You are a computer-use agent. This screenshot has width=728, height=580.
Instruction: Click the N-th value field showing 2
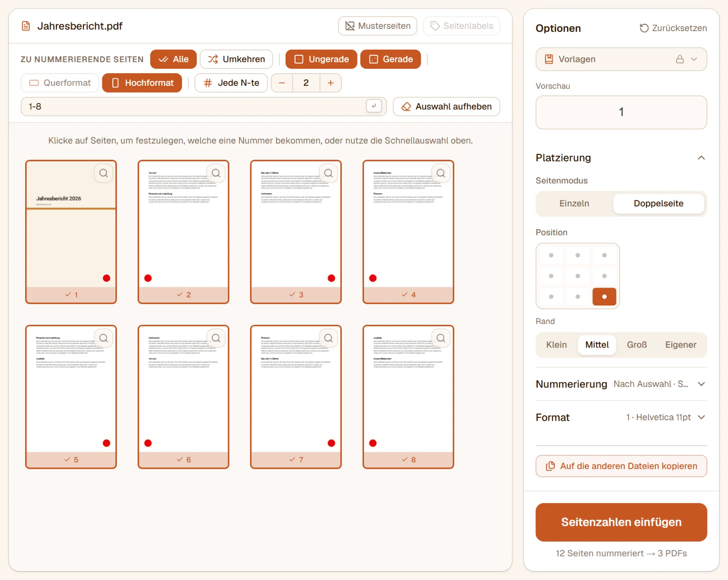306,83
